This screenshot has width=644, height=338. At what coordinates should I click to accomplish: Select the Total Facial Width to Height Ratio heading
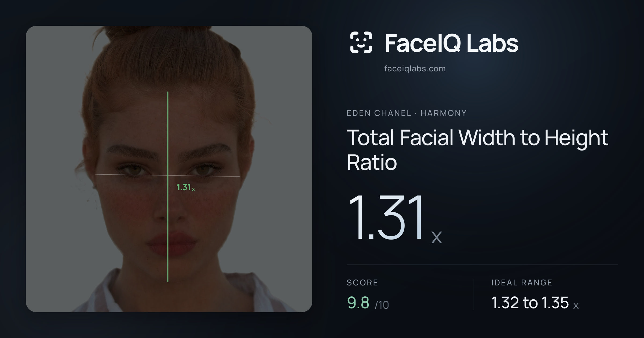coord(477,150)
